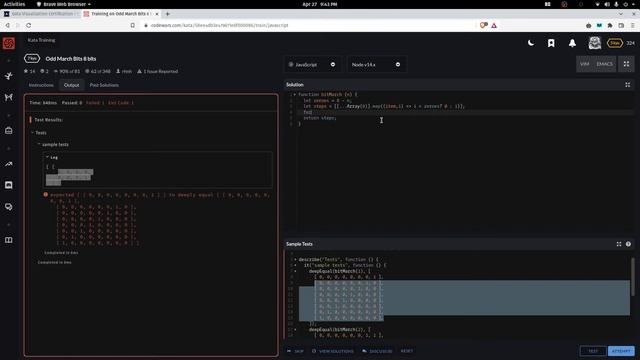Click the failed assertion error icon
Screen dimensions: 640x360
click(46, 195)
